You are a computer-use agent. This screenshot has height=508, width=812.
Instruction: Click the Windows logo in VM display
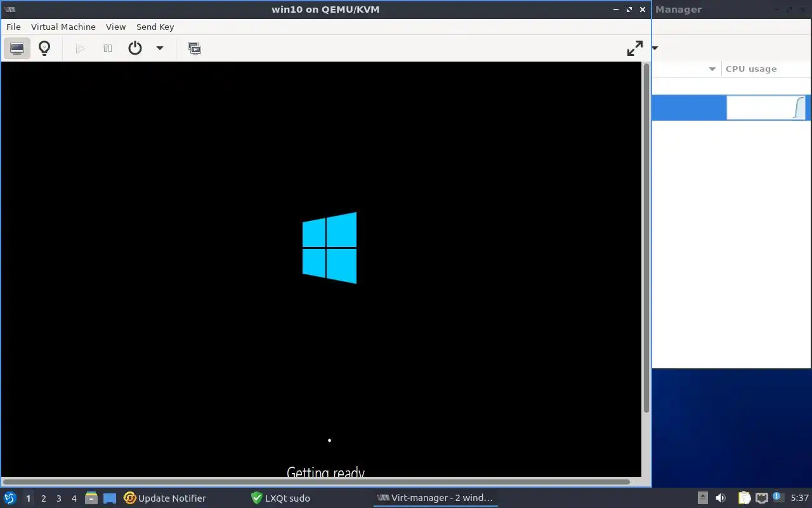[329, 248]
